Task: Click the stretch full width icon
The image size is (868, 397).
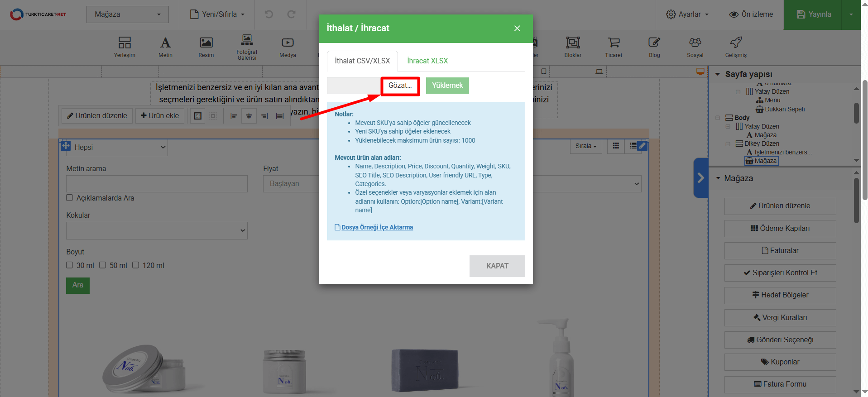Action: [x=280, y=116]
